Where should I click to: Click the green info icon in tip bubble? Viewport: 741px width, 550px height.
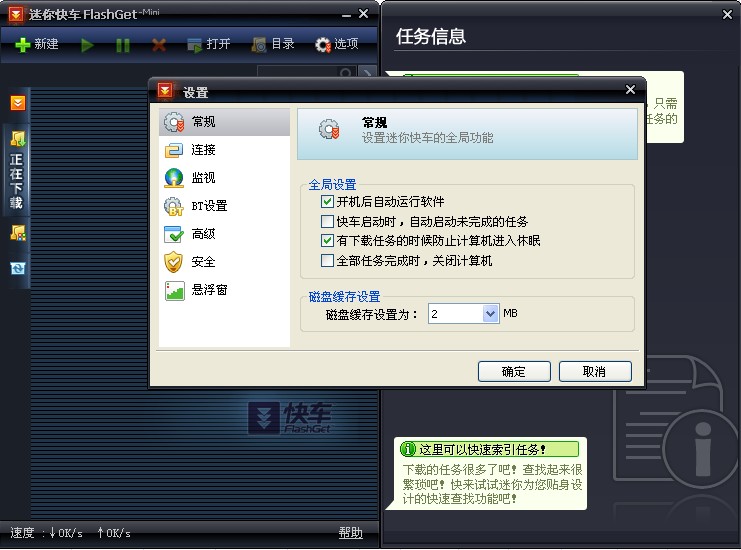coord(408,449)
